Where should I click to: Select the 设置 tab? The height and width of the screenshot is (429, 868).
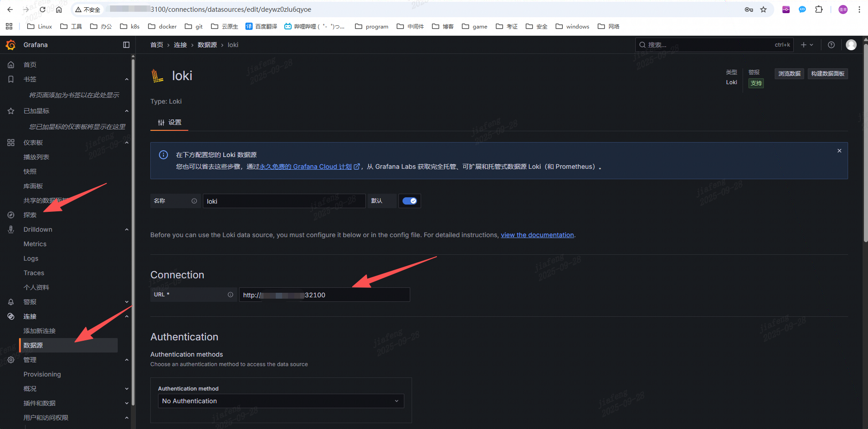(169, 123)
